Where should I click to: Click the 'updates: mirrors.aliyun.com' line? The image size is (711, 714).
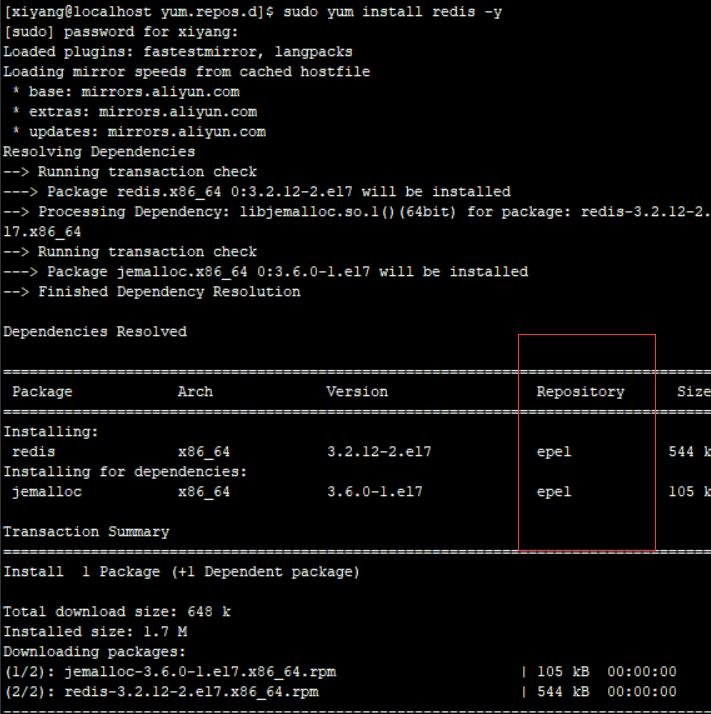click(x=139, y=132)
